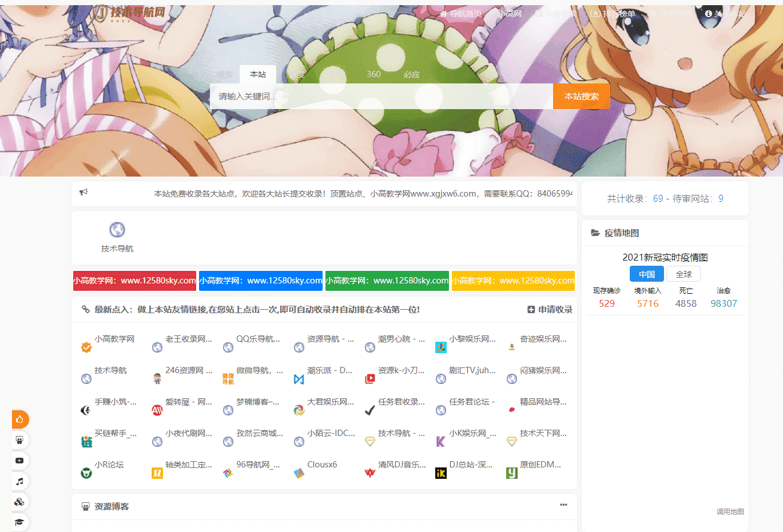Viewport: 783px width, 532px height.
Task: Open the 资源导航 link
Action: click(x=331, y=339)
